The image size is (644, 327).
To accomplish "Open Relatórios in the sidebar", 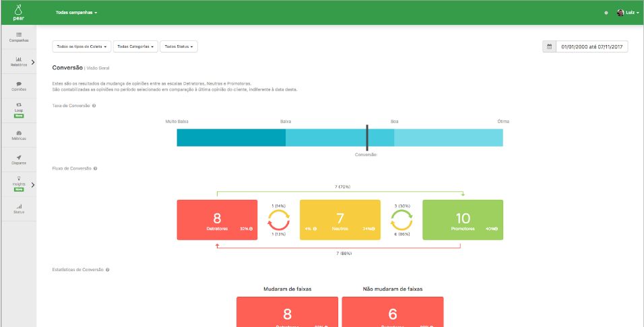I will tap(19, 62).
